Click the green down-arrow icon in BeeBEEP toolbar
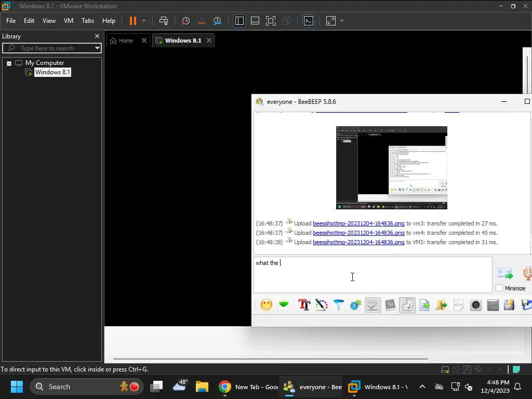 [284, 304]
